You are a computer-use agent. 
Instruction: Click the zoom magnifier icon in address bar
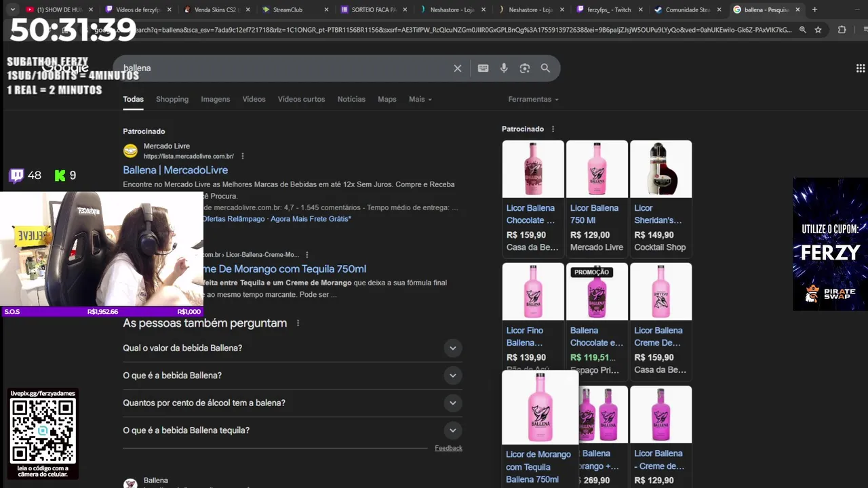pos(803,30)
